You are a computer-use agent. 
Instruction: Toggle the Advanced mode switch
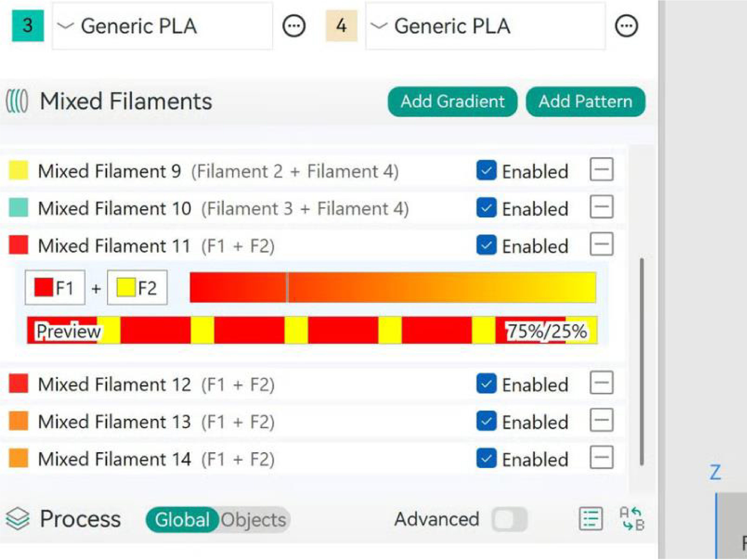coord(509,519)
